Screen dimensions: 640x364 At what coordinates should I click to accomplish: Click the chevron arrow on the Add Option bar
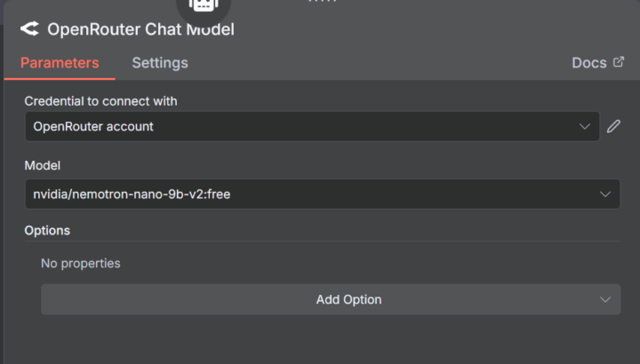pos(605,299)
